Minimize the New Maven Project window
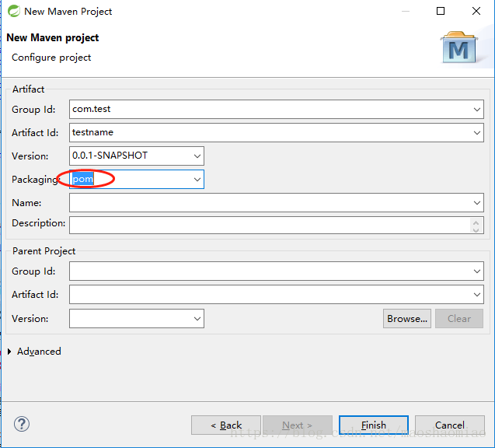The width and height of the screenshot is (495, 448). (x=406, y=11)
